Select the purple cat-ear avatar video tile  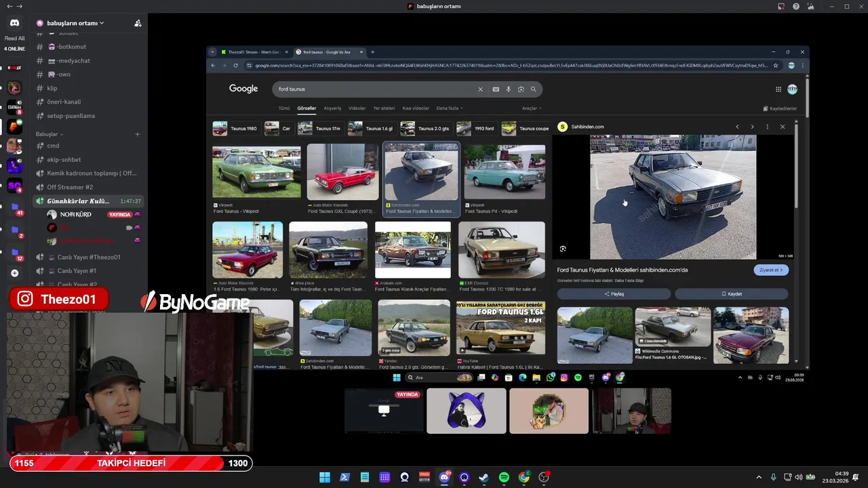(466, 411)
